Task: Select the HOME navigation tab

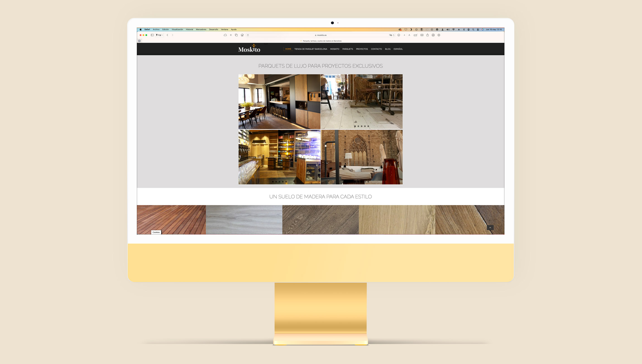Action: tap(288, 49)
